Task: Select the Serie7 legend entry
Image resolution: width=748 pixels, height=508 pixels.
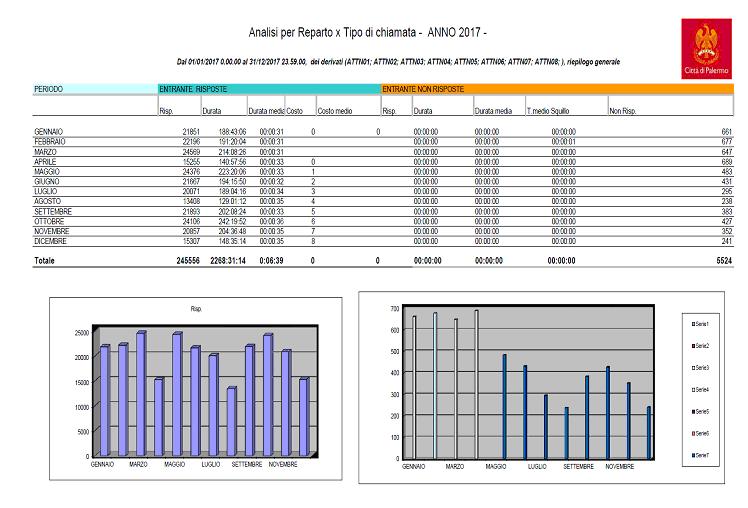Action: click(703, 455)
